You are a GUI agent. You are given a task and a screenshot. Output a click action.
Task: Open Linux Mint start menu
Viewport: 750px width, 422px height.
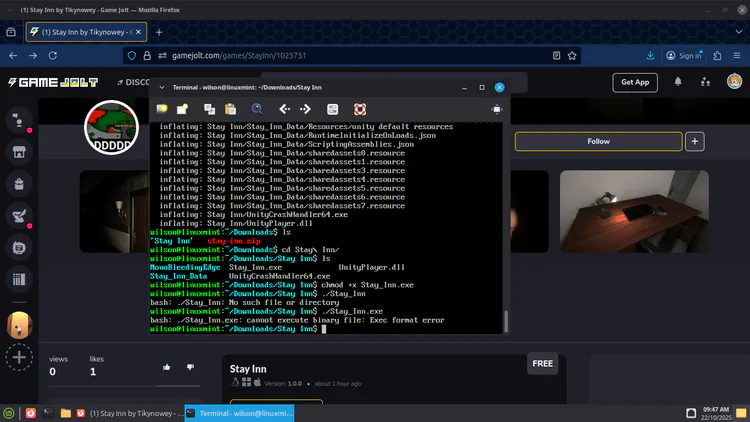(x=9, y=413)
